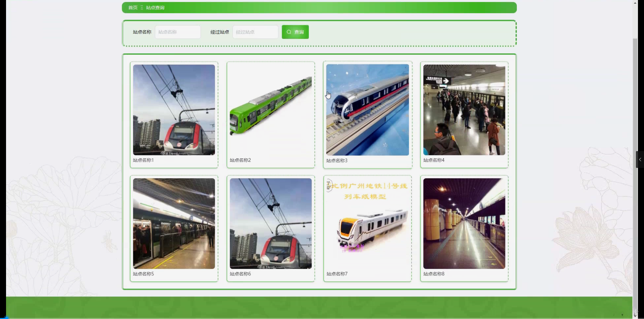Click the 站点名称4 caption text
Image resolution: width=644 pixels, height=319 pixels.
click(x=434, y=160)
